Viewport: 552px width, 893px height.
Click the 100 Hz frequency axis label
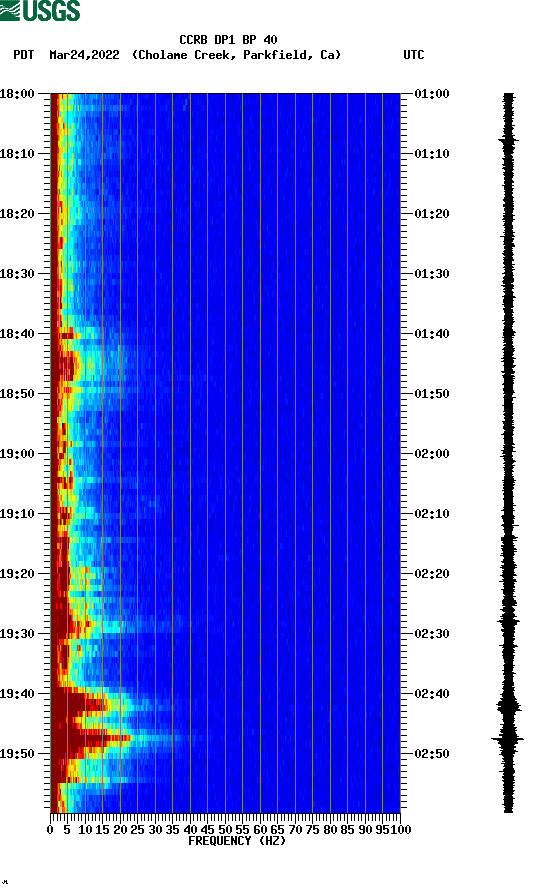click(400, 830)
